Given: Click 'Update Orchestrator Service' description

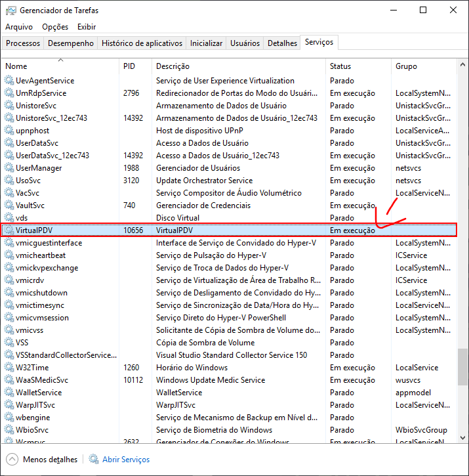Looking at the screenshot, I should [204, 181].
